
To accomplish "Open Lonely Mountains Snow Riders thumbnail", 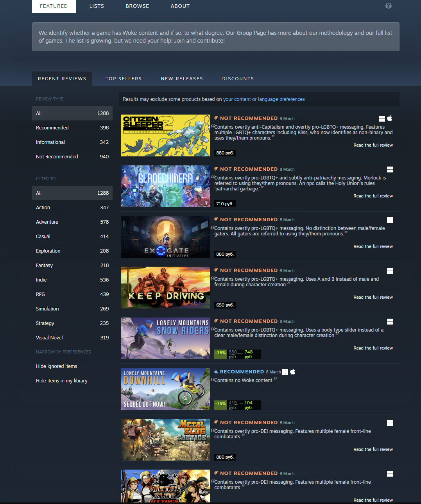I will [x=165, y=338].
